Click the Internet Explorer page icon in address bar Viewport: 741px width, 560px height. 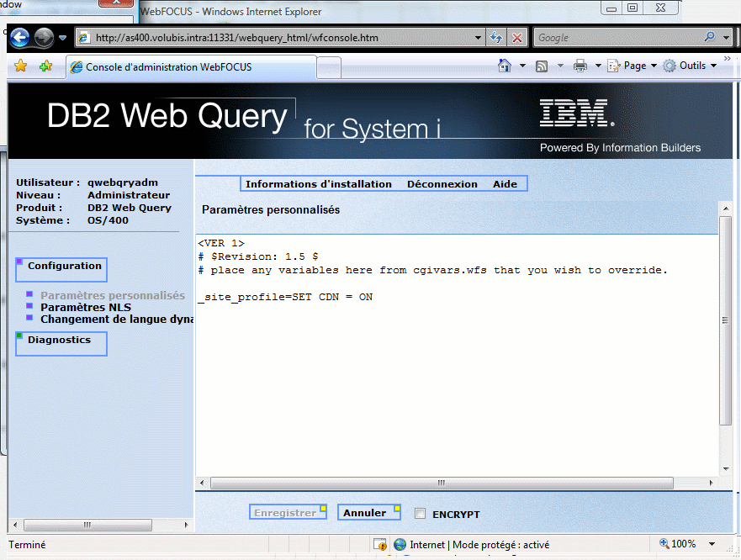click(x=84, y=38)
